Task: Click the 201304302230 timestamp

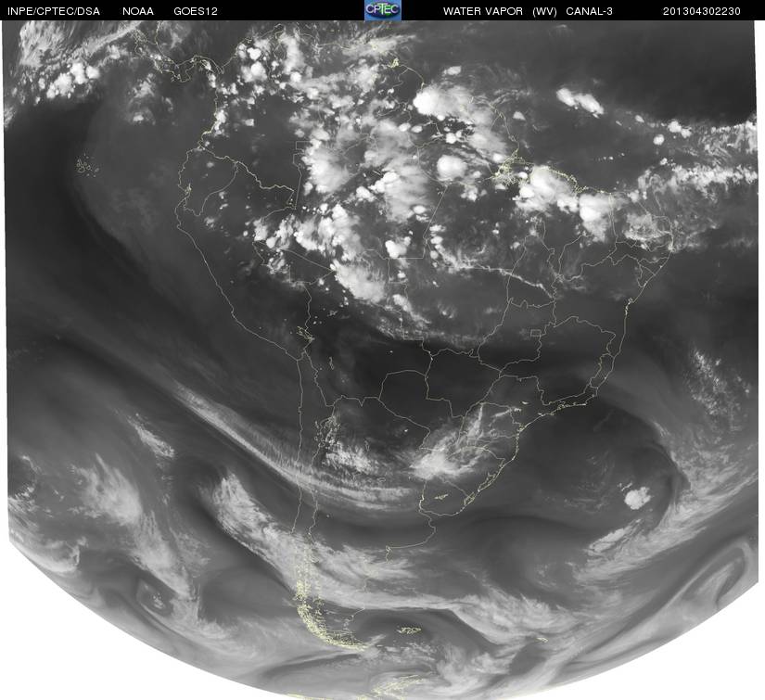Action: click(x=702, y=11)
